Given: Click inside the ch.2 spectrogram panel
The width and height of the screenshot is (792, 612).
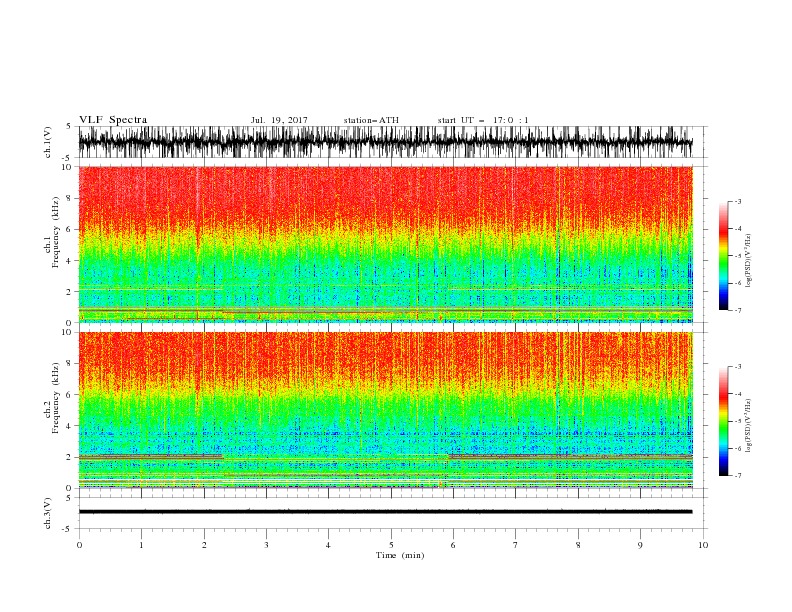Looking at the screenshot, I should [385, 410].
